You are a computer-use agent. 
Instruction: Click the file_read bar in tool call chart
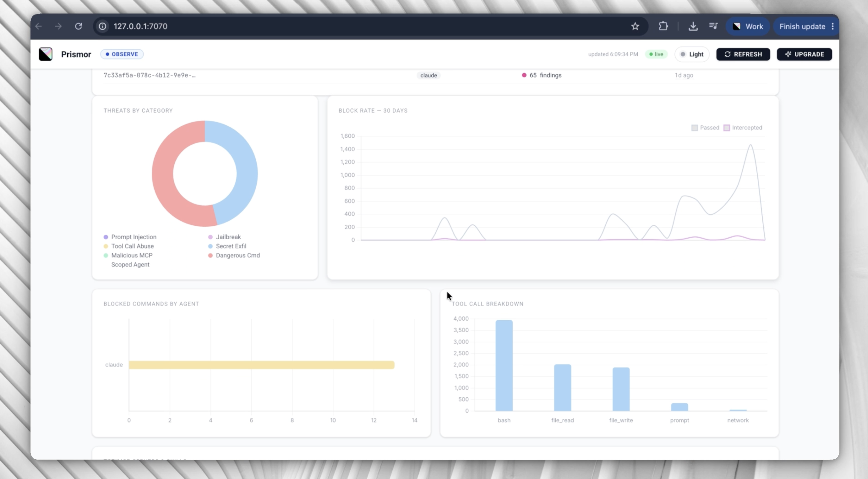click(x=563, y=388)
